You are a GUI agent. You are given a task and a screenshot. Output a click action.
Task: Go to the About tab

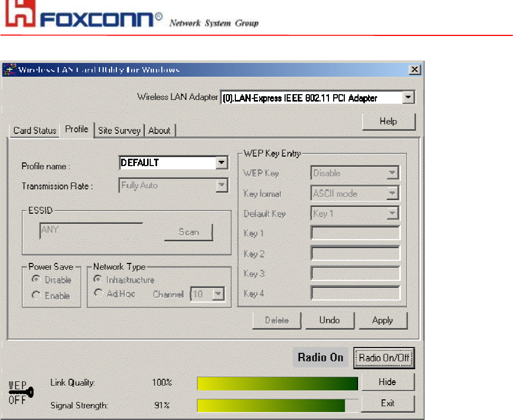point(159,131)
